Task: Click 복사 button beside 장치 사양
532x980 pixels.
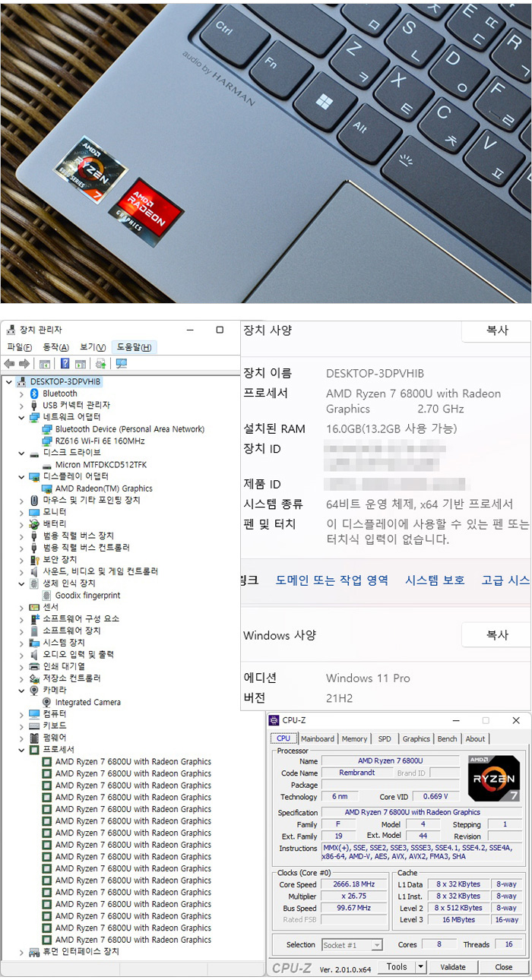Action: [497, 330]
